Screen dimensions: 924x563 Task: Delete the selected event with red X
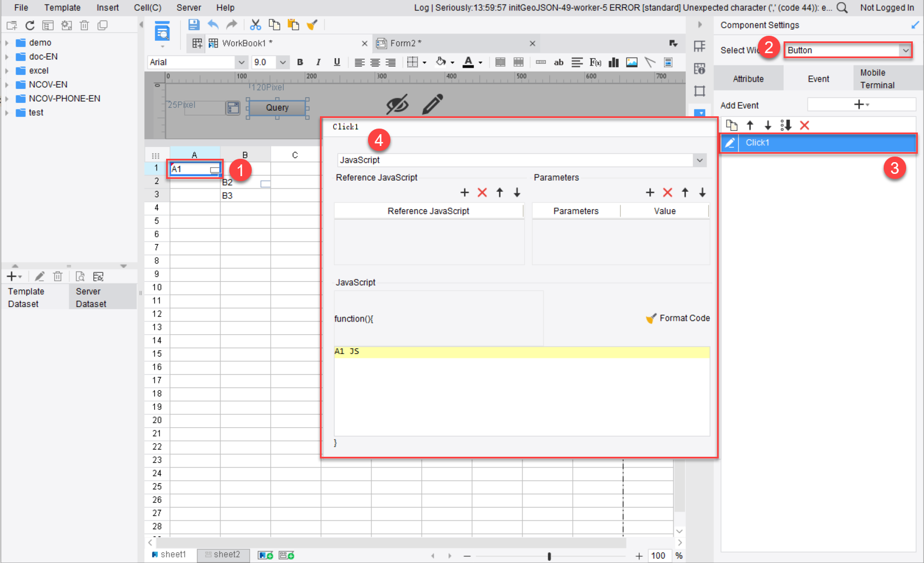click(x=805, y=125)
